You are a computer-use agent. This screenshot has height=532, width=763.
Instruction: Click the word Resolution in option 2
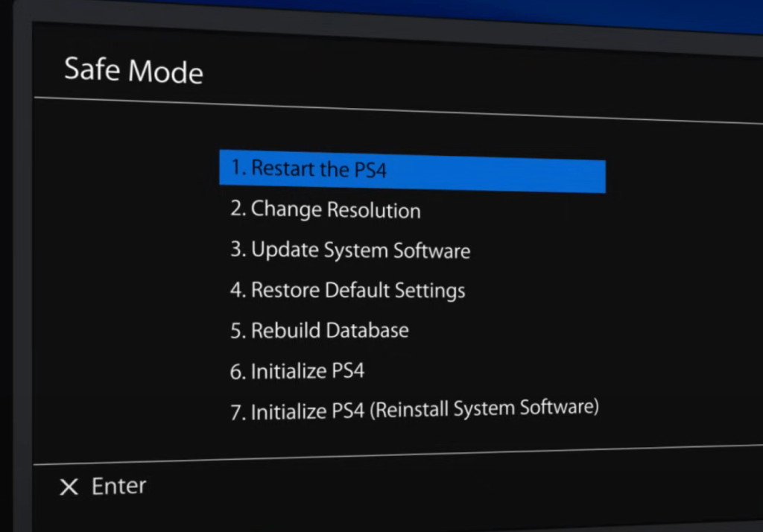point(374,210)
